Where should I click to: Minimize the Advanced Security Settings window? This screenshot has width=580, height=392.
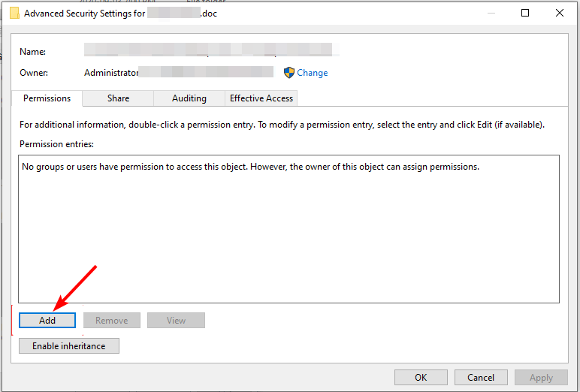click(491, 13)
